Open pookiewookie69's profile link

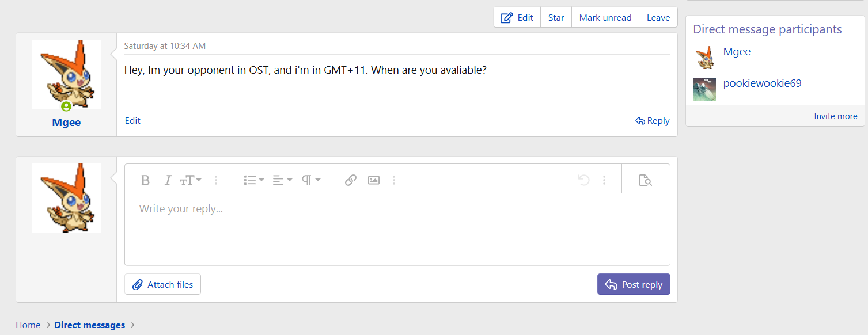(762, 83)
